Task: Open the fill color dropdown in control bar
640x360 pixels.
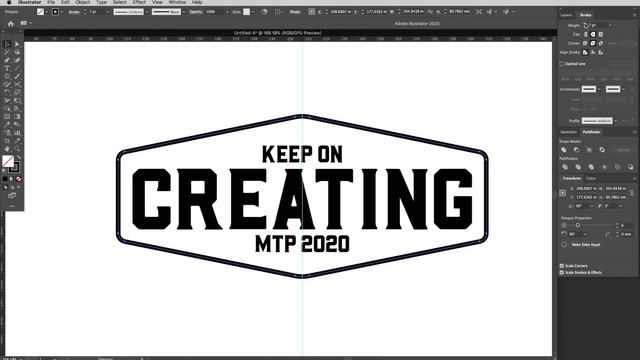Action: pos(47,12)
